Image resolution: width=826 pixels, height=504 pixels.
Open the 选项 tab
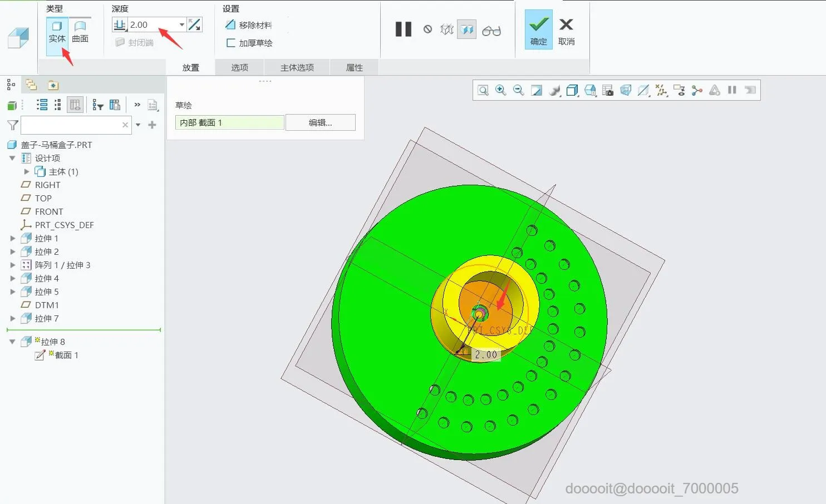pos(239,67)
